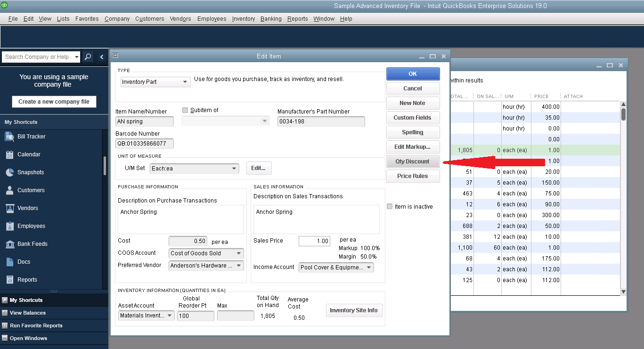Select View Balances in bottom panel
The width and height of the screenshot is (644, 349).
(x=54, y=313)
